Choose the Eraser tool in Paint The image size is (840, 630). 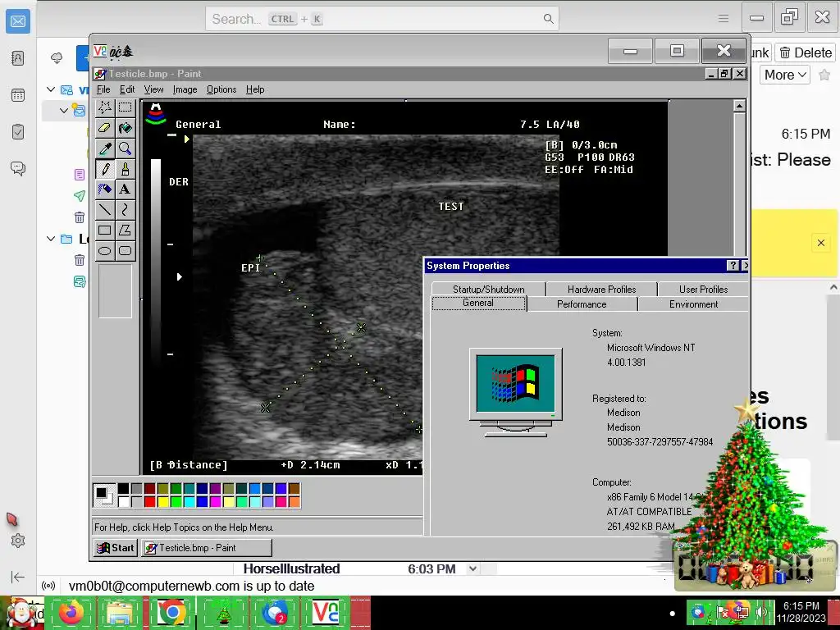click(x=105, y=128)
